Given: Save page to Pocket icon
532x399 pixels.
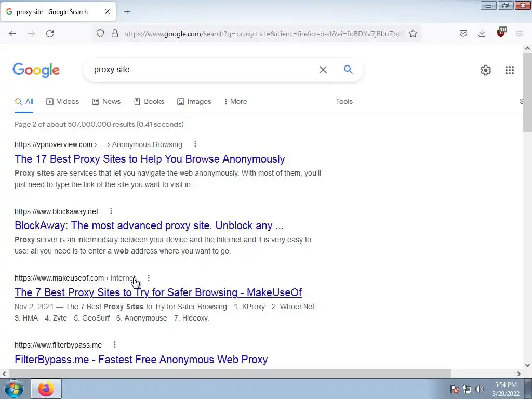Looking at the screenshot, I should point(463,34).
